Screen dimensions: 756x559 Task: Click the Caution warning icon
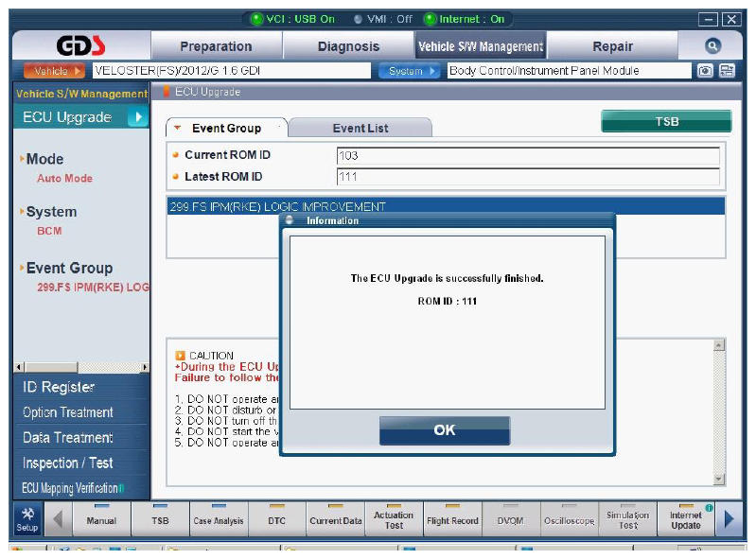click(x=180, y=355)
